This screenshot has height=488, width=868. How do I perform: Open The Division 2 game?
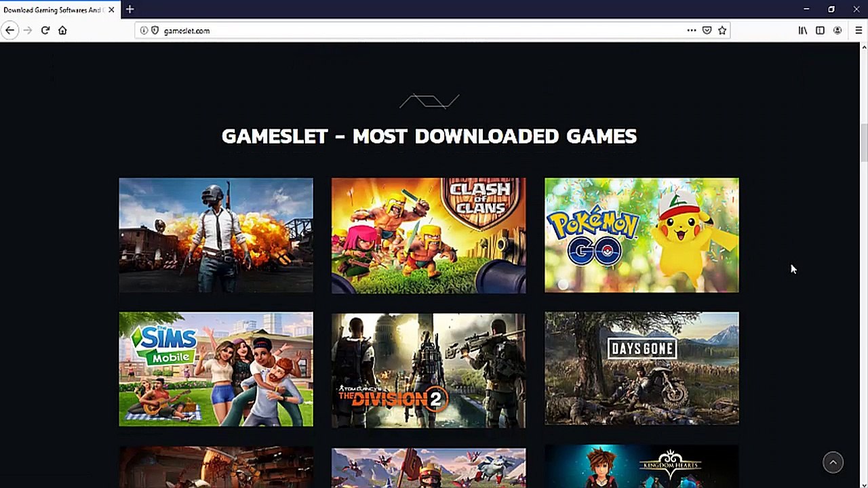[x=429, y=369]
